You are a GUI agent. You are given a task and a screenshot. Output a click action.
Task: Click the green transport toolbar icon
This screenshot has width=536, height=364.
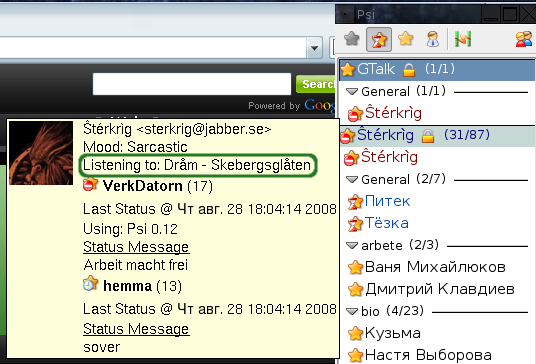pos(463,39)
